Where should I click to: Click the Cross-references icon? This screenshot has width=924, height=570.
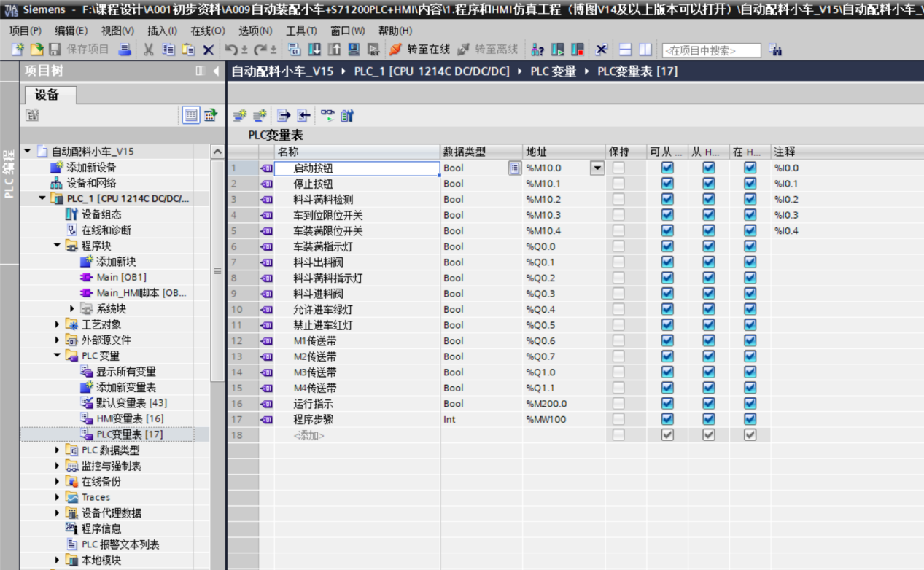click(x=602, y=50)
